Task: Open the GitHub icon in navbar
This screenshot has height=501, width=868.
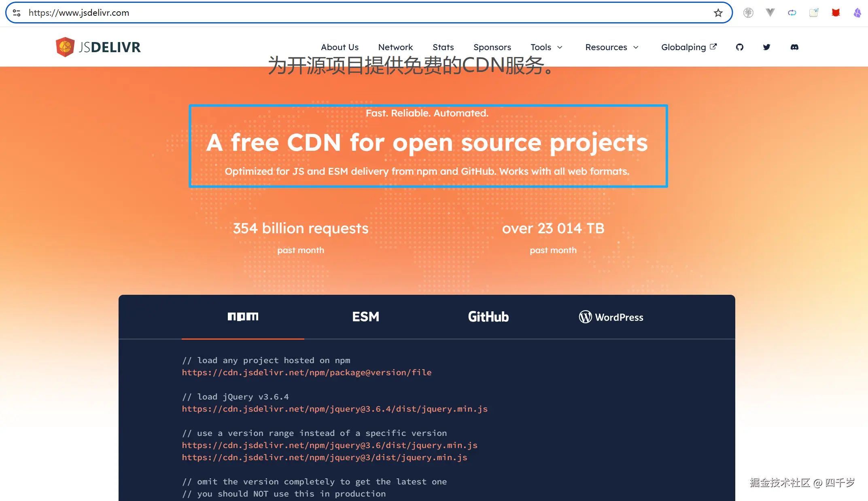Action: pyautogui.click(x=740, y=47)
